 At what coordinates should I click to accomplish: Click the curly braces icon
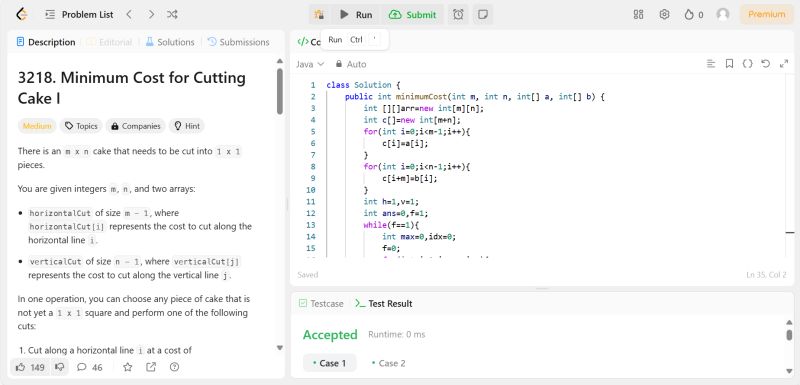point(747,64)
